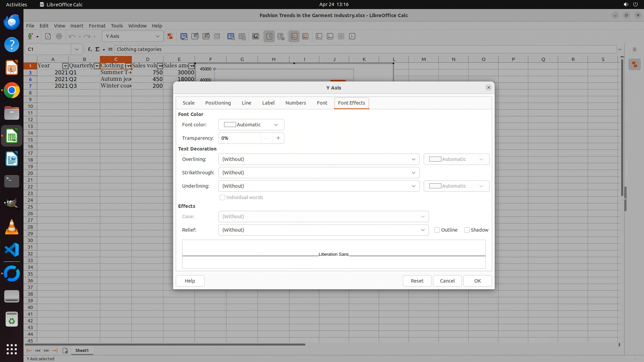Viewport: 644px width, 362px height.
Task: Open the Font color dropdown
Action: (x=251, y=125)
